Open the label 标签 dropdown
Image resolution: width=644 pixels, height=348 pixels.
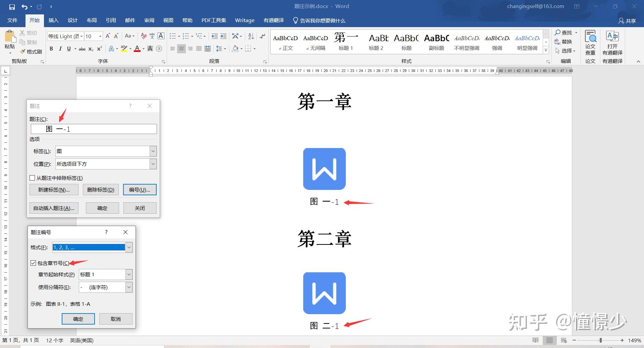pos(153,151)
